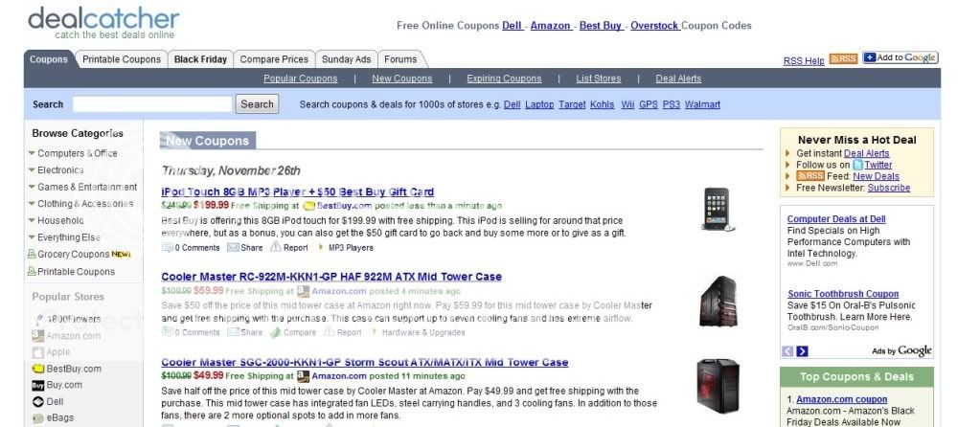
Task: Click the orange RSS icon in header
Action: pyautogui.click(x=843, y=59)
